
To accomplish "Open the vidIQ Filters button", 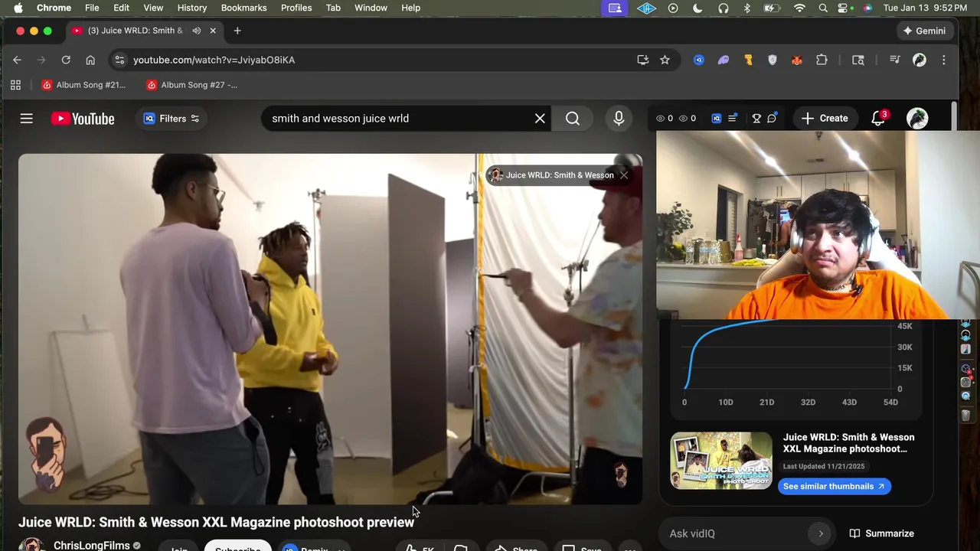I will 171,119.
